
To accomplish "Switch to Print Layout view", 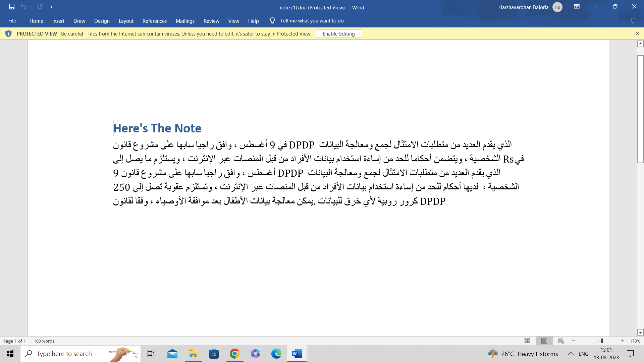I will click(544, 341).
